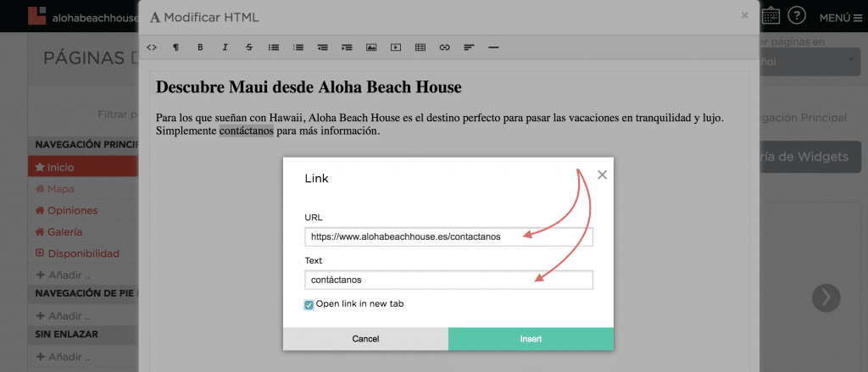Open the MENÚ hamburger menu

[840, 18]
